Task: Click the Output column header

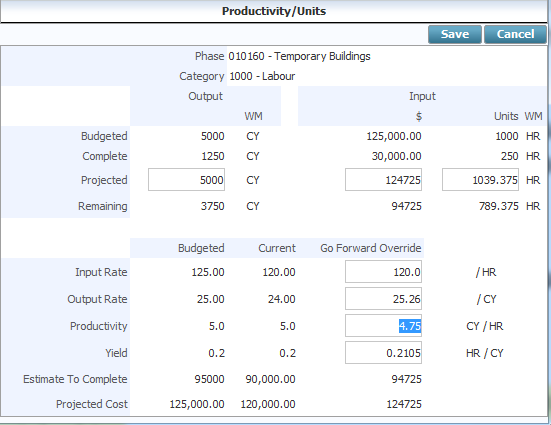Action: point(206,96)
